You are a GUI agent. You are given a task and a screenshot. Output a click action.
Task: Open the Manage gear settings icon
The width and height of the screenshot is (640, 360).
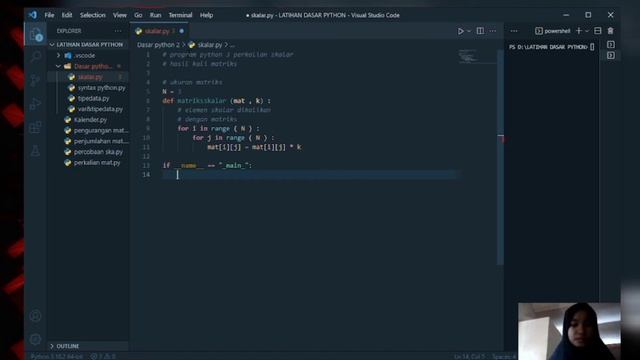tap(36, 339)
